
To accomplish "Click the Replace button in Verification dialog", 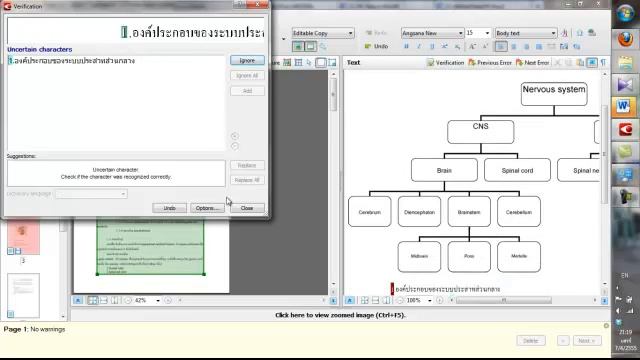I will pyautogui.click(x=247, y=165).
